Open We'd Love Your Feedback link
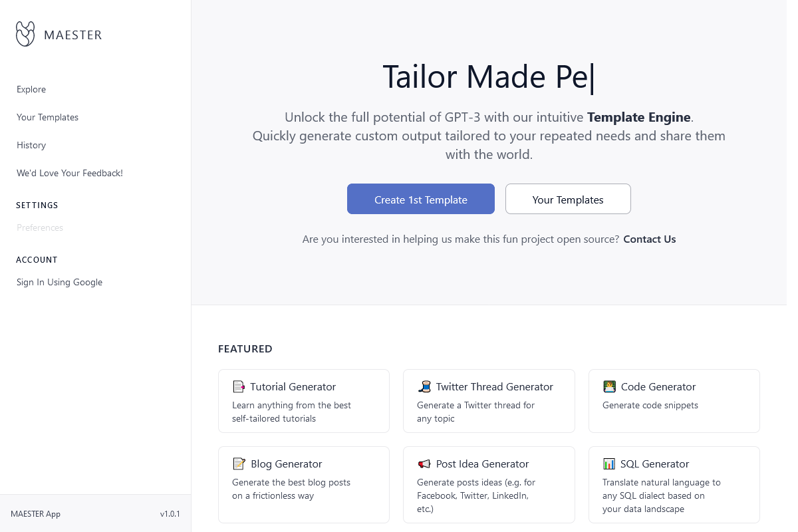The width and height of the screenshot is (798, 532). tap(70, 173)
